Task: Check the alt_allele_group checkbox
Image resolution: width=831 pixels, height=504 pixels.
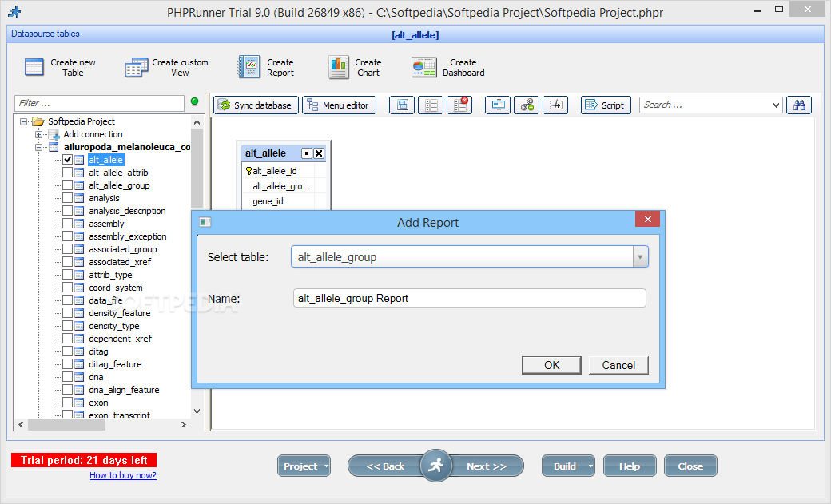Action: 67,185
